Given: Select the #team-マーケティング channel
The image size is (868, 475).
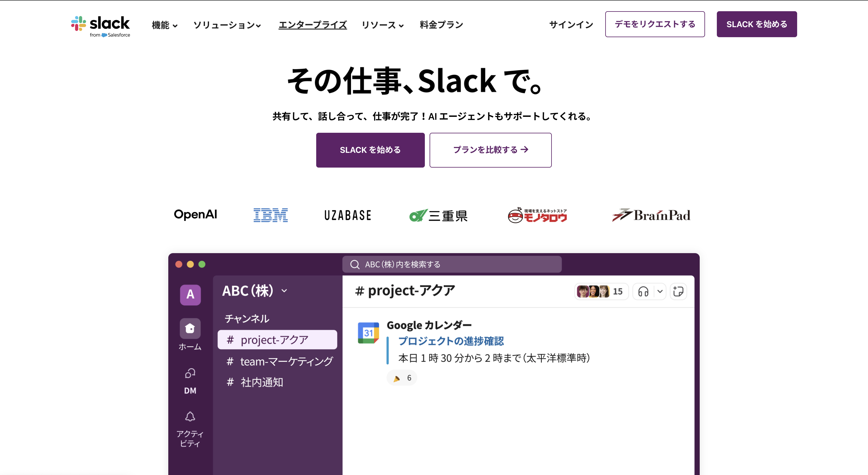Looking at the screenshot, I should 279,361.
